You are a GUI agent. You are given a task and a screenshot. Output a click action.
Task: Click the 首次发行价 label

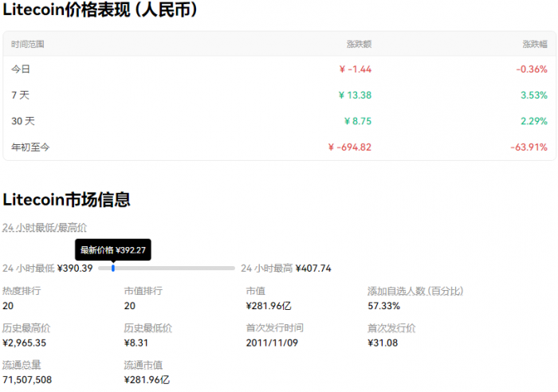pyautogui.click(x=391, y=328)
